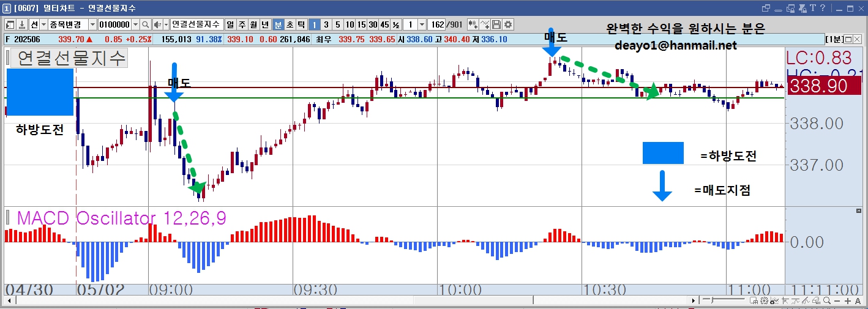The image size is (868, 309).
Task: Click the 연결선물지수 symbol name field
Action: (197, 24)
